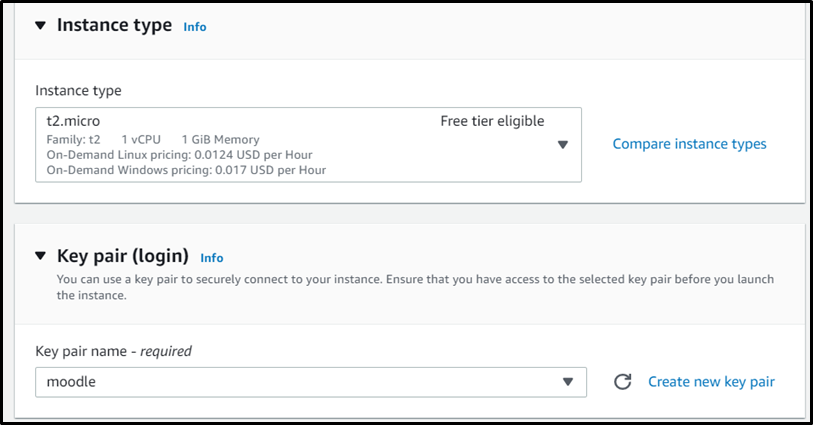The width and height of the screenshot is (813, 425).
Task: Click the Key pair name required label
Action: [x=113, y=351]
